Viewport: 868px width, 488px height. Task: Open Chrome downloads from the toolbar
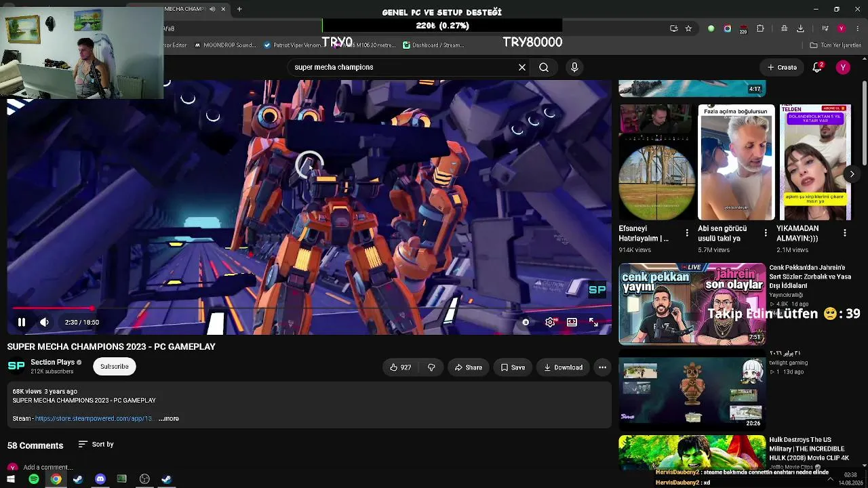point(800,28)
